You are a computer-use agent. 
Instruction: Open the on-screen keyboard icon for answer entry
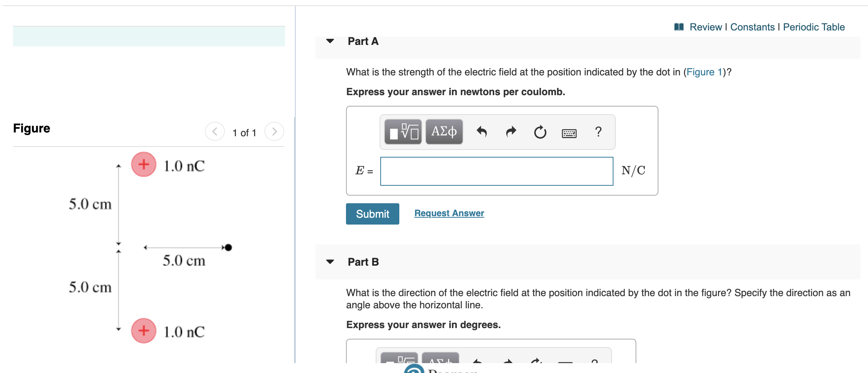(570, 133)
